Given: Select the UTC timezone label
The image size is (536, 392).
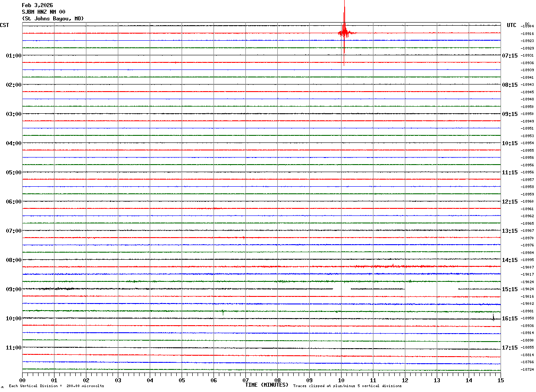Looking at the screenshot, I should point(512,25).
